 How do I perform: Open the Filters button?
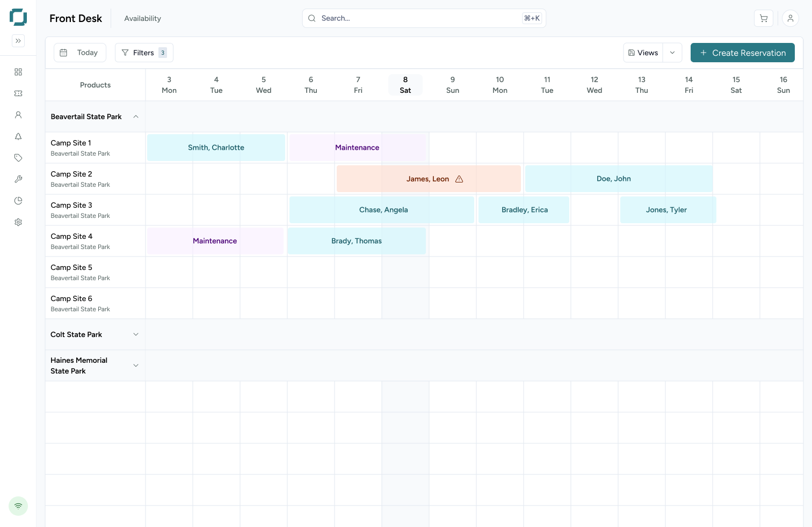click(x=144, y=53)
